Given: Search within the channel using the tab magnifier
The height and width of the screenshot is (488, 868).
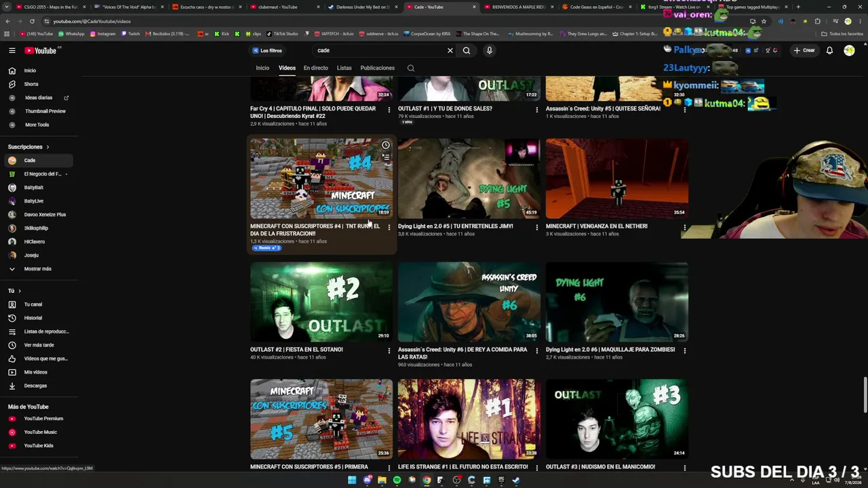Looking at the screenshot, I should pos(410,68).
